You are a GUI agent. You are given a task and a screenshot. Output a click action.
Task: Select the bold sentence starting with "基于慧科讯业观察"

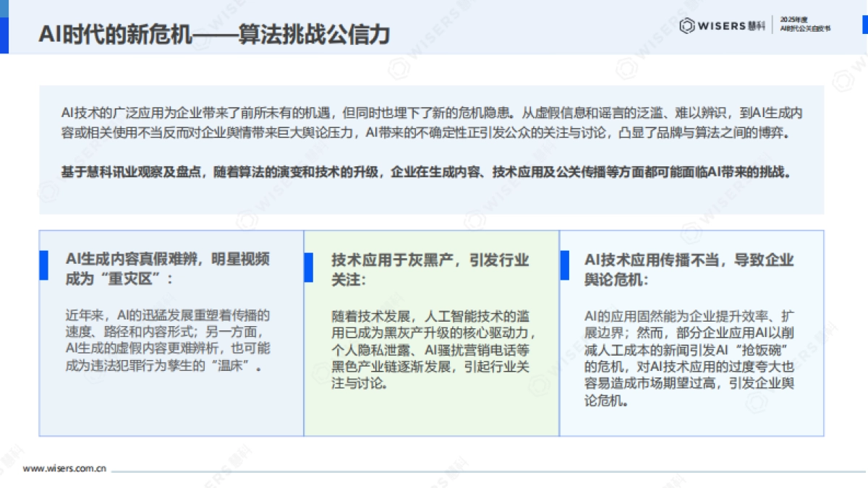pyautogui.click(x=433, y=172)
